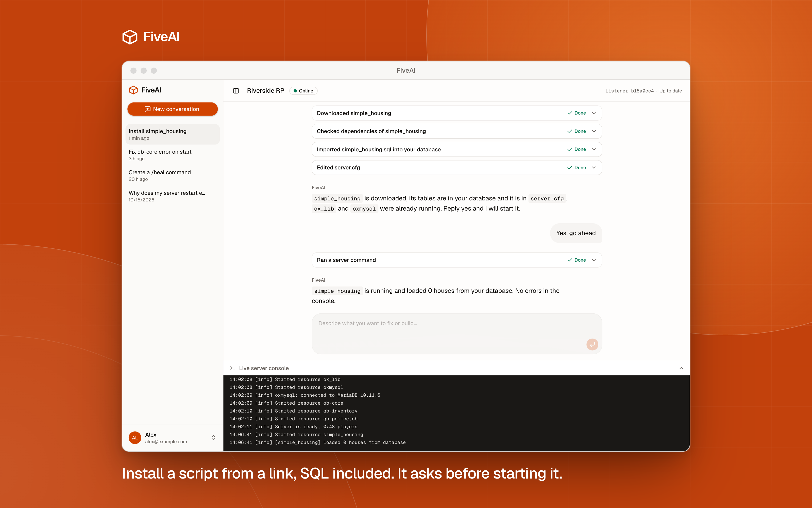Viewport: 812px width, 508px height.
Task: Collapse the Live server console panel
Action: (x=681, y=368)
